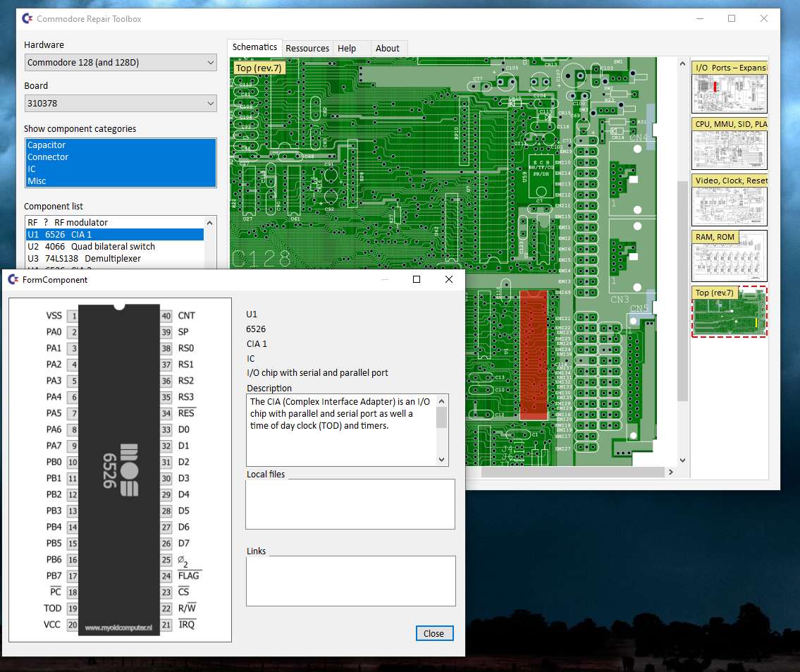Open the Top (rev.7) board thumbnail

coord(730,312)
